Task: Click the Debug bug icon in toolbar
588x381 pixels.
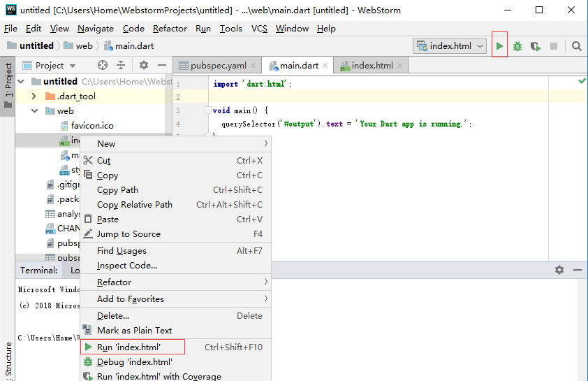Action: pos(517,46)
